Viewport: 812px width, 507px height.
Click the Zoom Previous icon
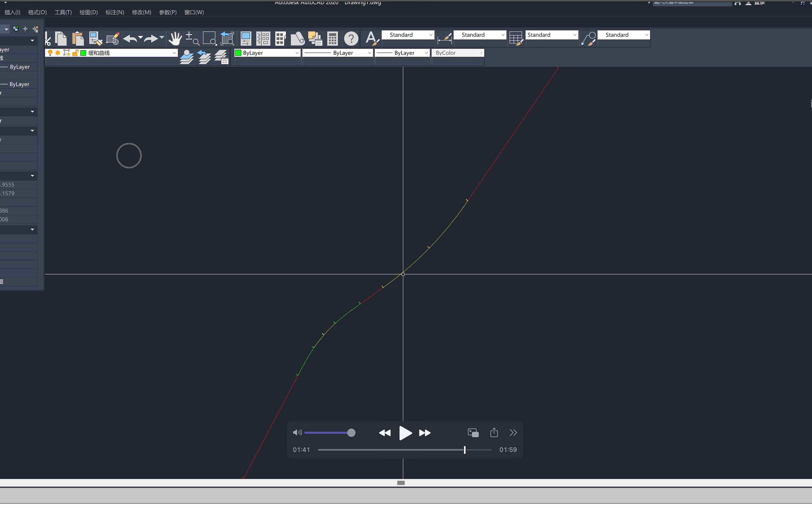227,39
